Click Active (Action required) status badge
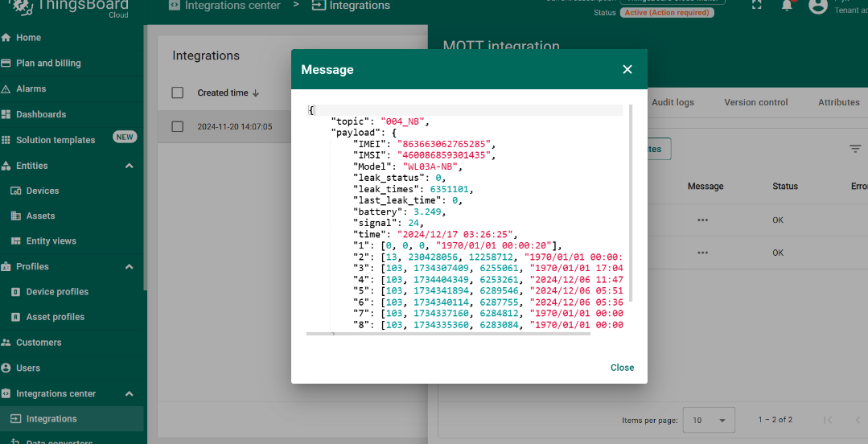 (x=667, y=12)
